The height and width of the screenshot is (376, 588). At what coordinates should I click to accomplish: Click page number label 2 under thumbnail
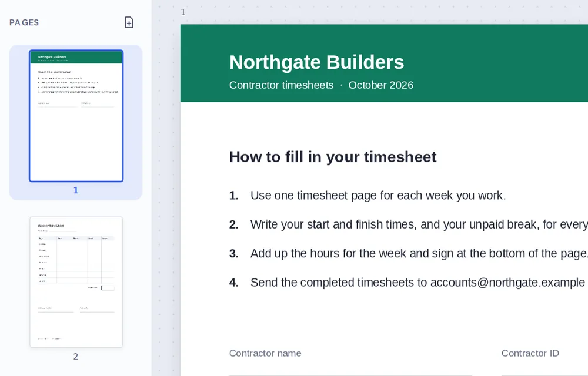(x=76, y=357)
